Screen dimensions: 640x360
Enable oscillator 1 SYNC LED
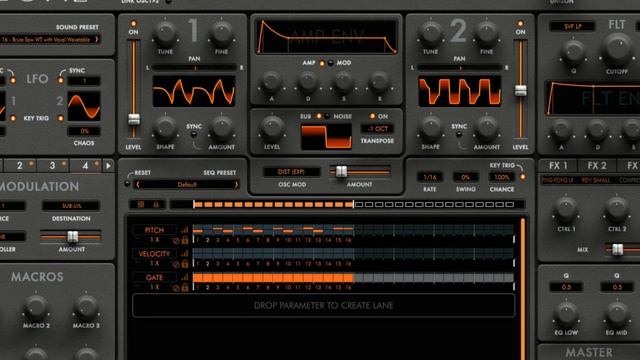(194, 134)
